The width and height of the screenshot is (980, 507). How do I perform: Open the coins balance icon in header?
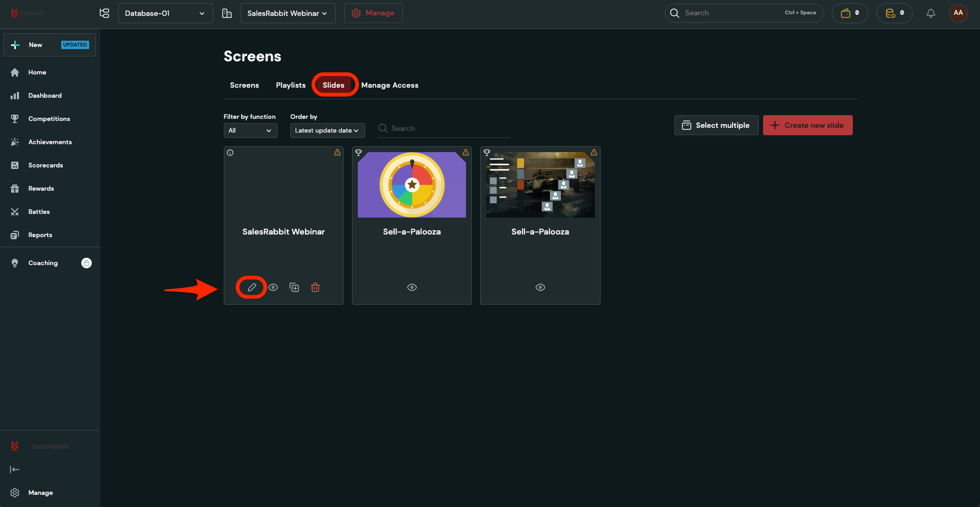pyautogui.click(x=895, y=13)
